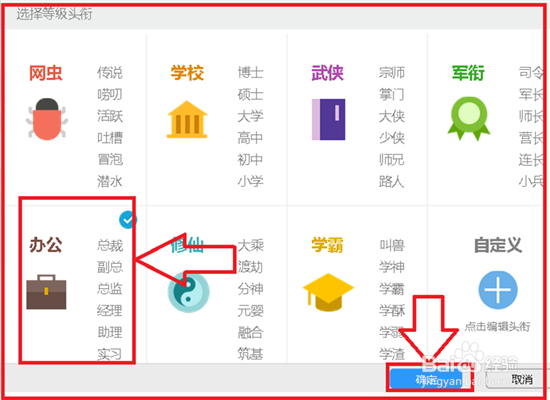Click the 冒泡 title text
Image resolution: width=550 pixels, height=400 pixels.
pos(110,160)
